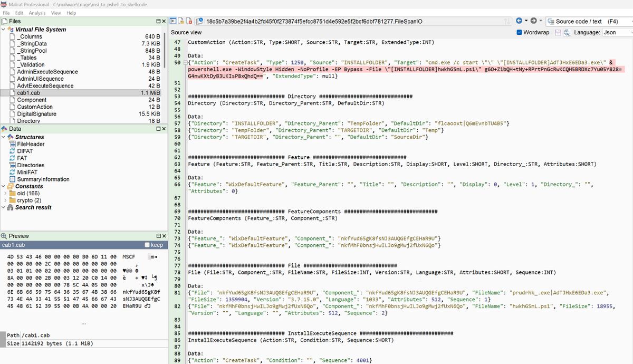Click the third file toolbar icon with red badge
This screenshot has width=633, height=364.
(189, 21)
